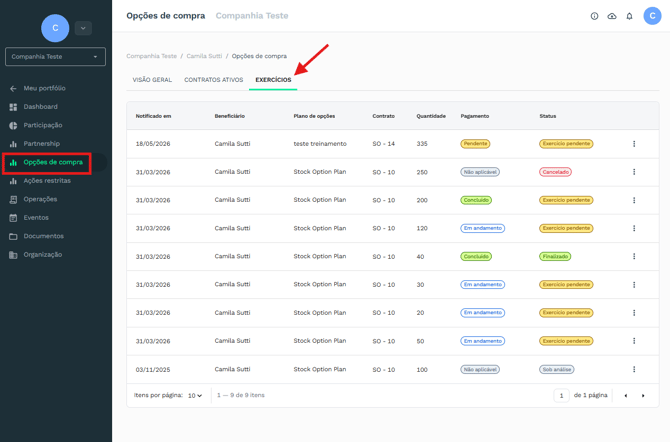
Task: Switch to the Contratos Ativos tab
Action: point(214,80)
